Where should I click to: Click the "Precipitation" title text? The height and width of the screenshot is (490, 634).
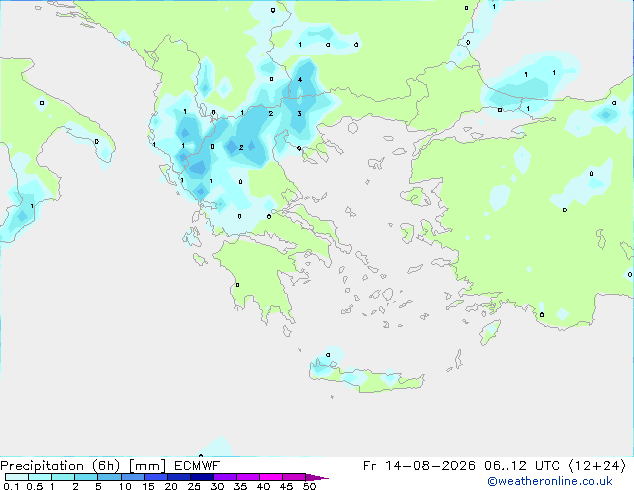point(42,466)
